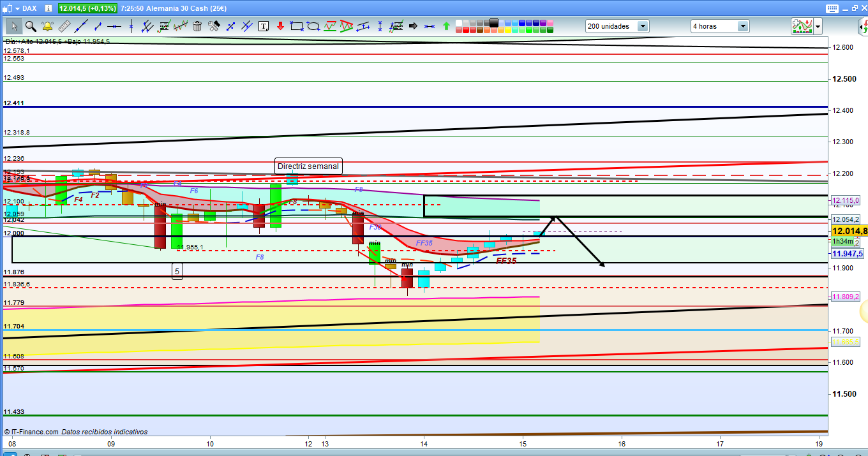Expand the indicators button dropdown arrow
Screen dimensions: 868x456
(x=818, y=26)
